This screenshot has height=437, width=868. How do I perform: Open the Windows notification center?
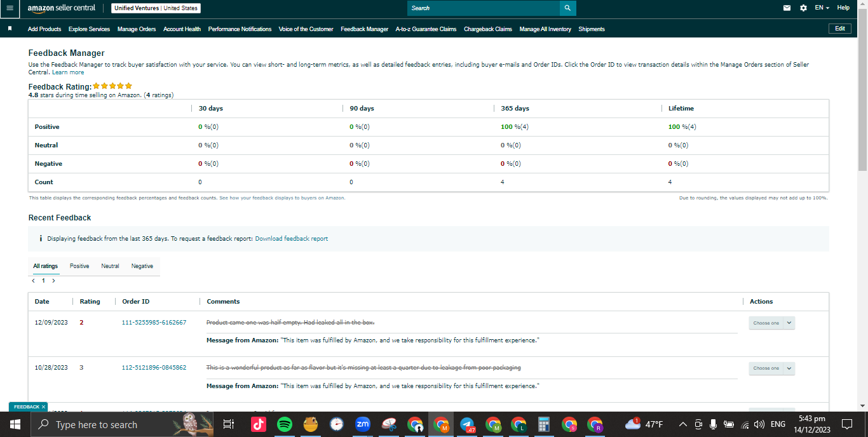(847, 424)
